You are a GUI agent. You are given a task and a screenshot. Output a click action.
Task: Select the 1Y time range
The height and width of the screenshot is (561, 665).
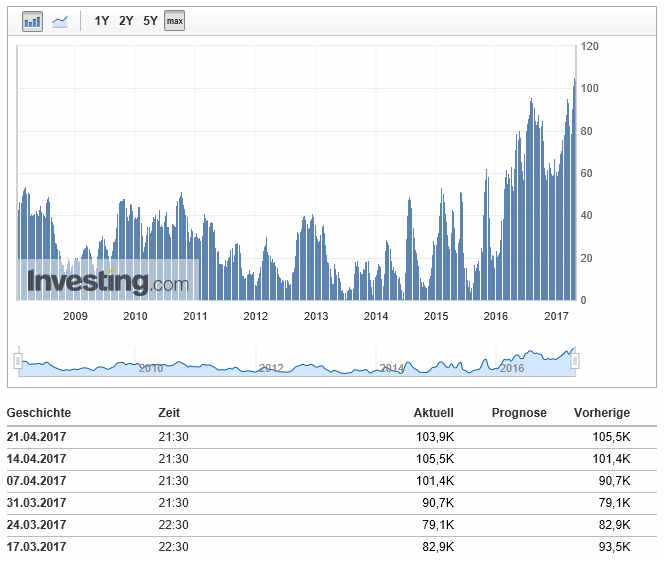[x=101, y=21]
